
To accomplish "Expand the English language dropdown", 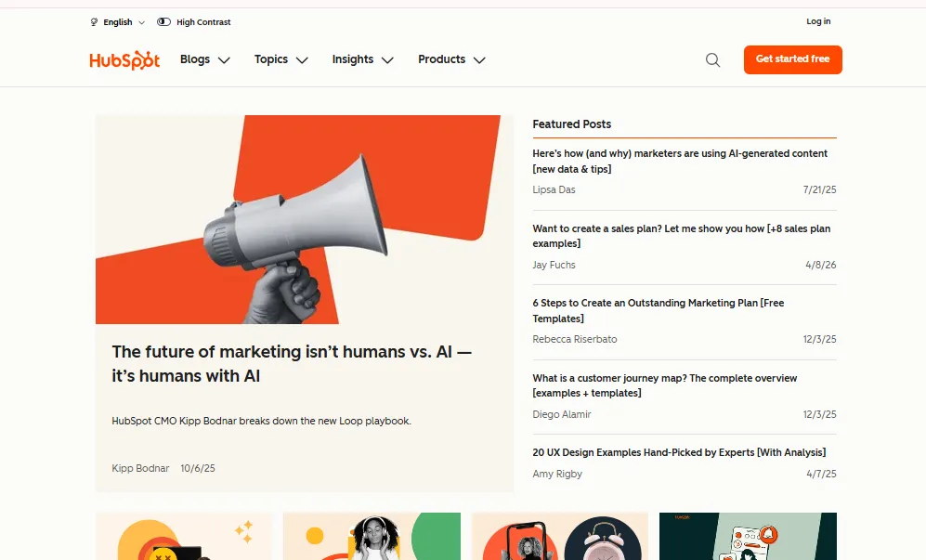I will coord(124,22).
